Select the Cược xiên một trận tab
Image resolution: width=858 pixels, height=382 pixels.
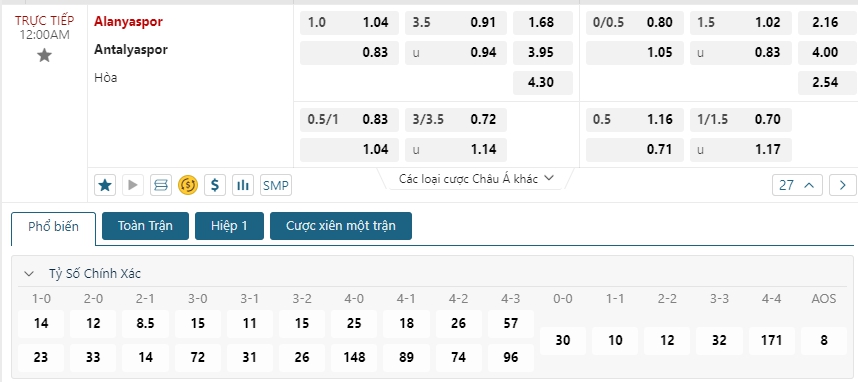341,226
